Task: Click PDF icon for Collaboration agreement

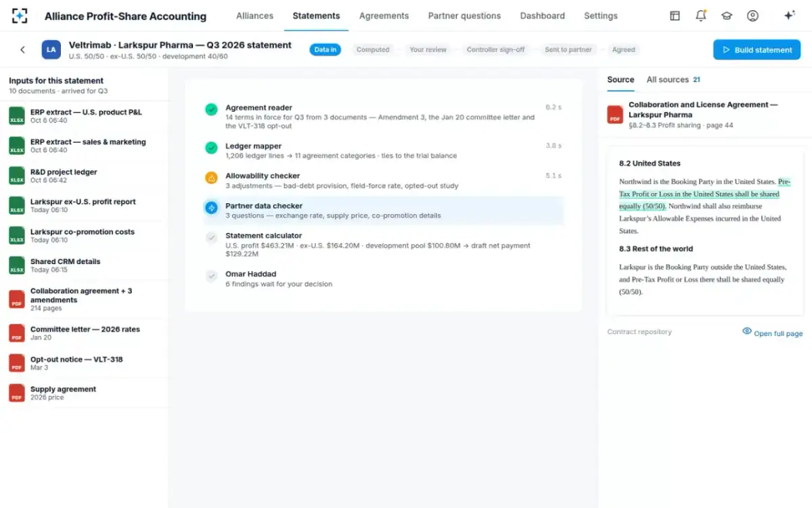Action: point(17,299)
